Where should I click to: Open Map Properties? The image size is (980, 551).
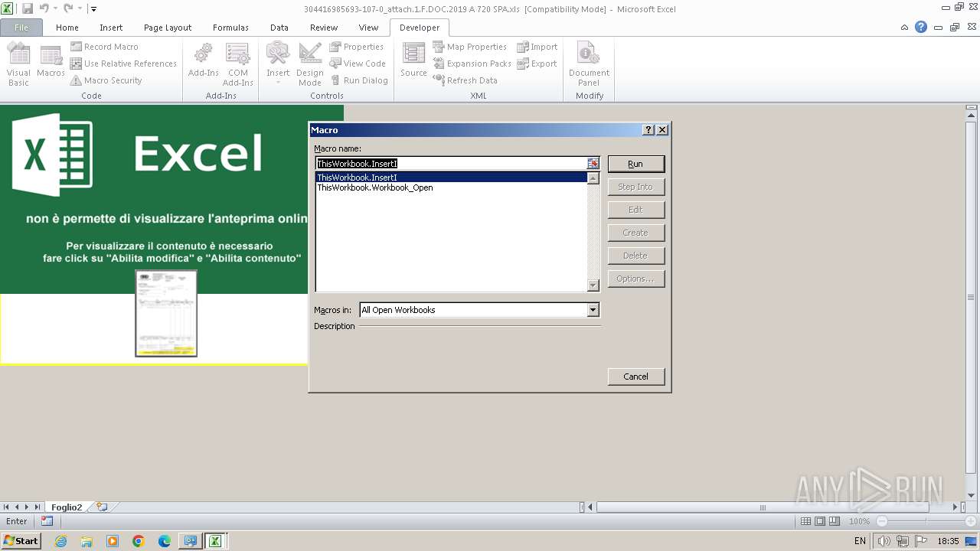click(469, 47)
